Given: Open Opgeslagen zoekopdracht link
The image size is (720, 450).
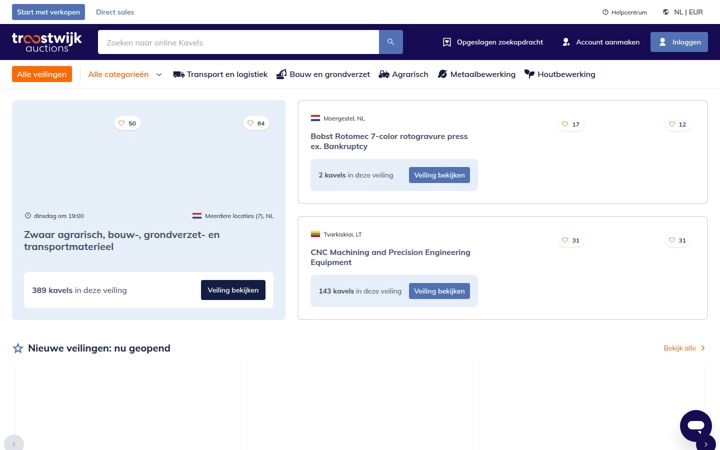Looking at the screenshot, I should (493, 42).
